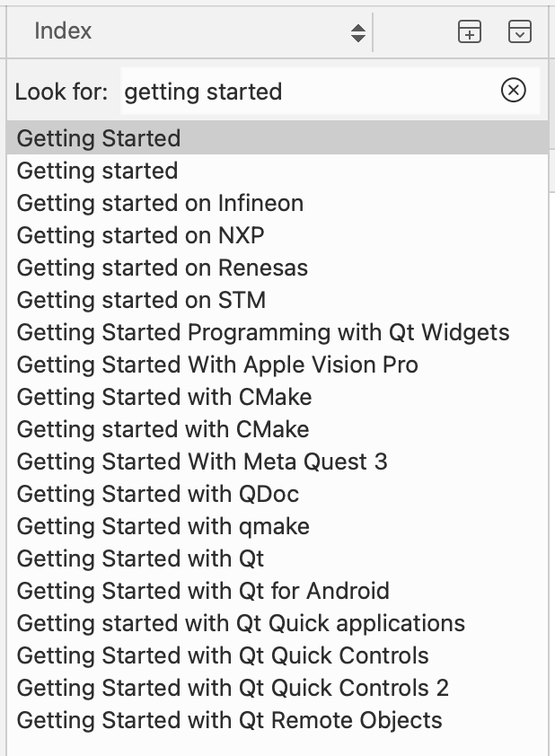Open Getting started with Qt Quick applications
The height and width of the screenshot is (756, 555).
tap(277, 623)
